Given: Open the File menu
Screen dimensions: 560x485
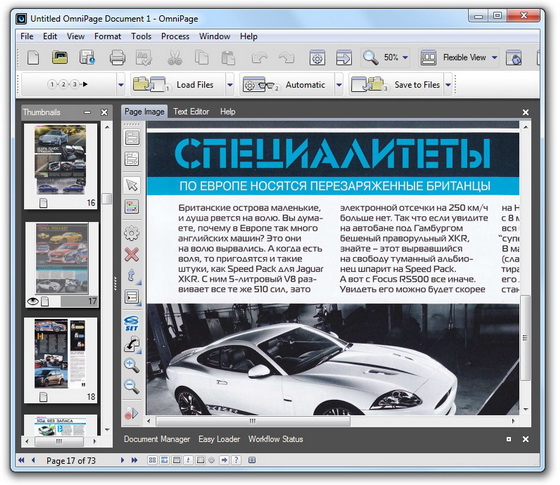Looking at the screenshot, I should (27, 36).
